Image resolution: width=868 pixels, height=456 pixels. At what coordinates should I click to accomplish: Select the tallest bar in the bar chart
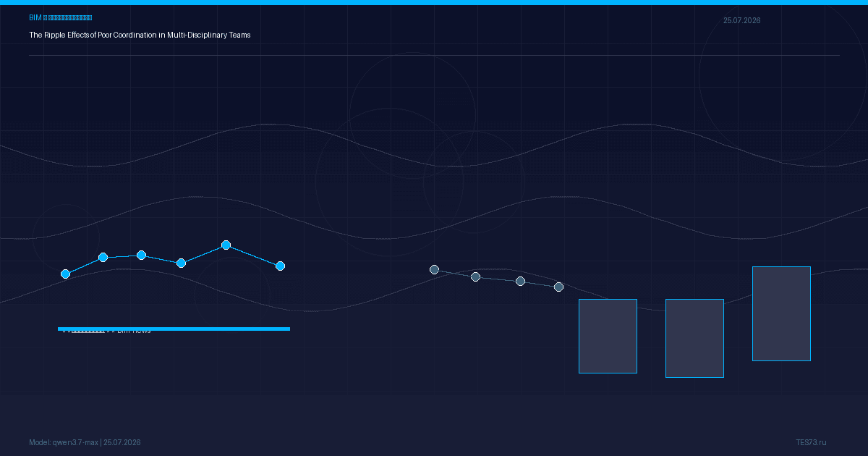coord(781,313)
